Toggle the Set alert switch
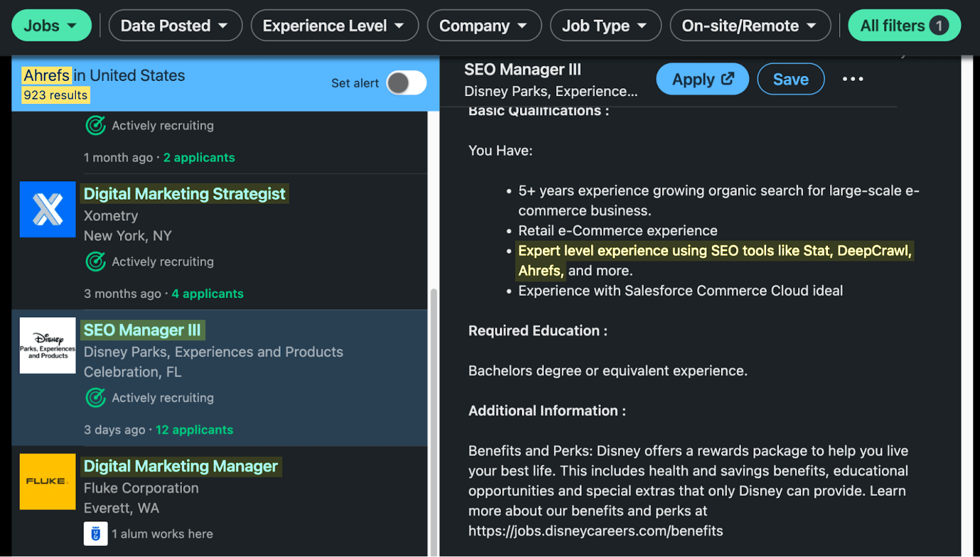The image size is (980, 557). pyautogui.click(x=407, y=83)
